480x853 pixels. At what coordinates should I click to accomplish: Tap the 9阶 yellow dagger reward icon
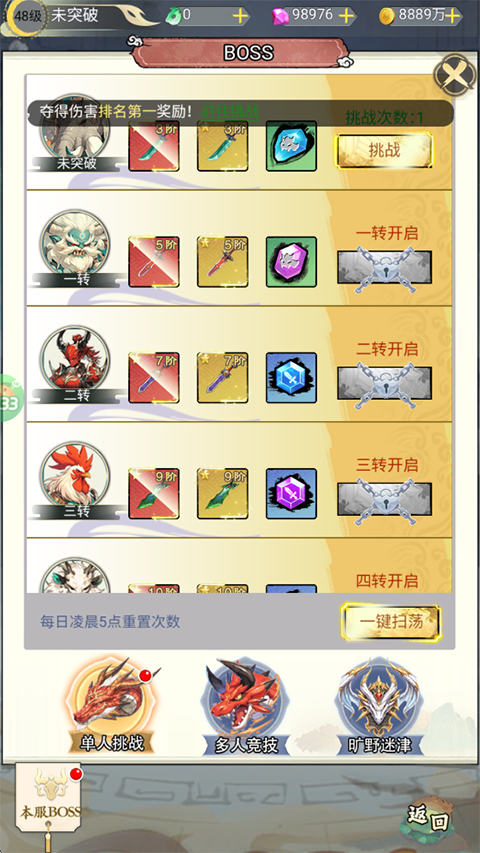click(x=223, y=493)
